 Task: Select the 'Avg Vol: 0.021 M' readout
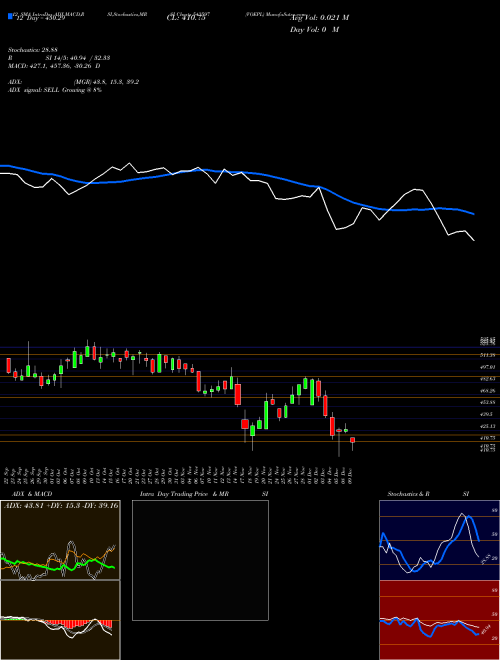320,18
